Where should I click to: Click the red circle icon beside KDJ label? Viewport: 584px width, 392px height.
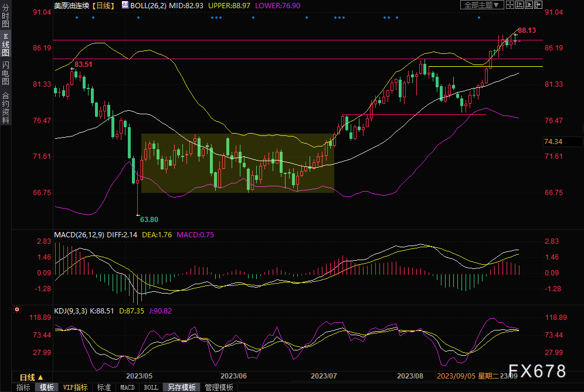17,309
